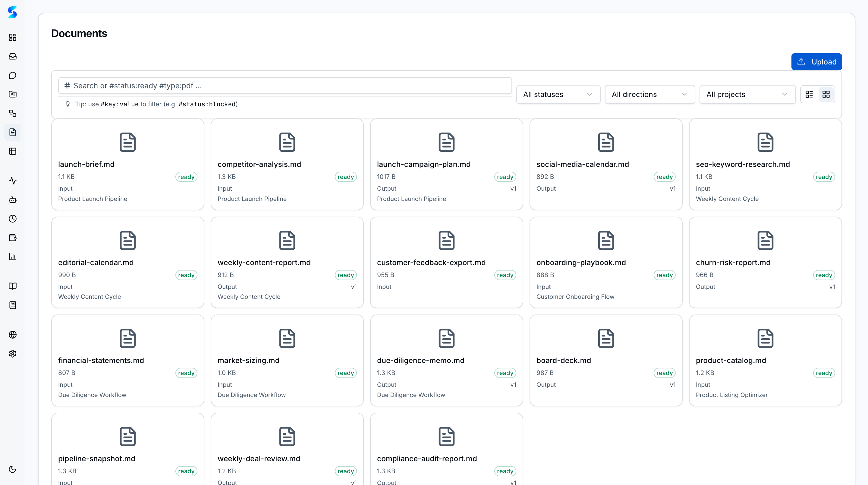This screenshot has height=485, width=868.
Task: Open the Chat panel in the sidebar
Action: click(x=12, y=75)
